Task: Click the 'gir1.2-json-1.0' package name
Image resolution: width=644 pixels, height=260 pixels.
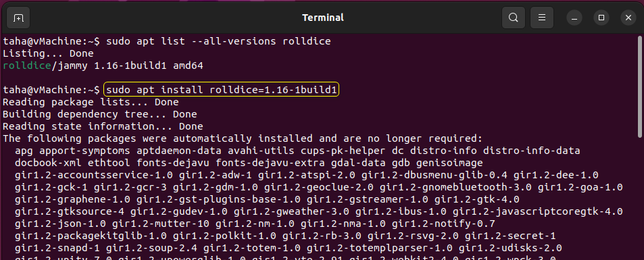Action: tap(60, 224)
